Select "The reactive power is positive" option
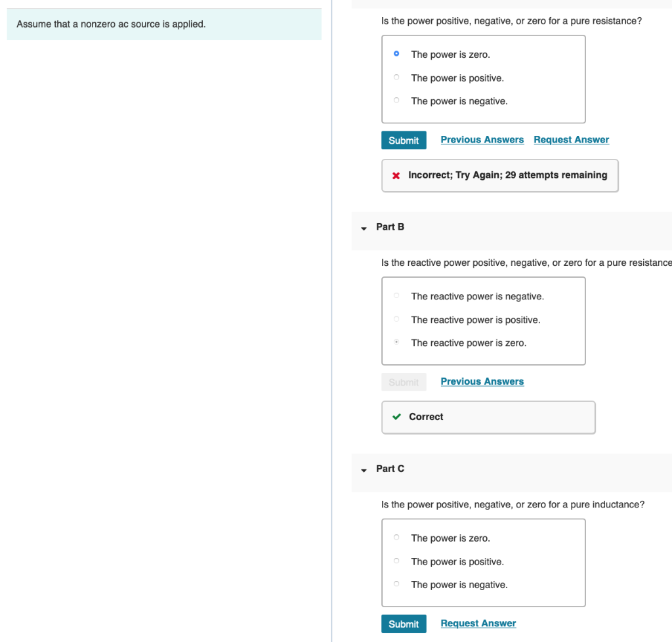This screenshot has height=642, width=672. 396,319
